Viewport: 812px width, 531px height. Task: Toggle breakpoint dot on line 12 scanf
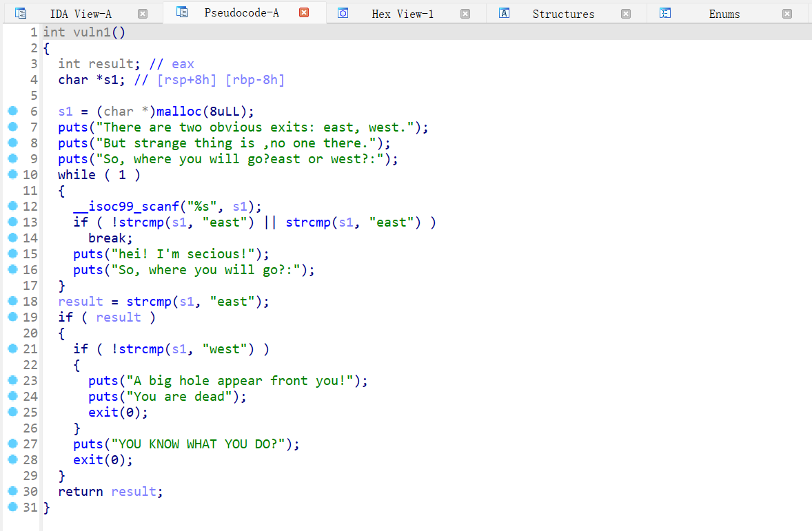(12, 206)
